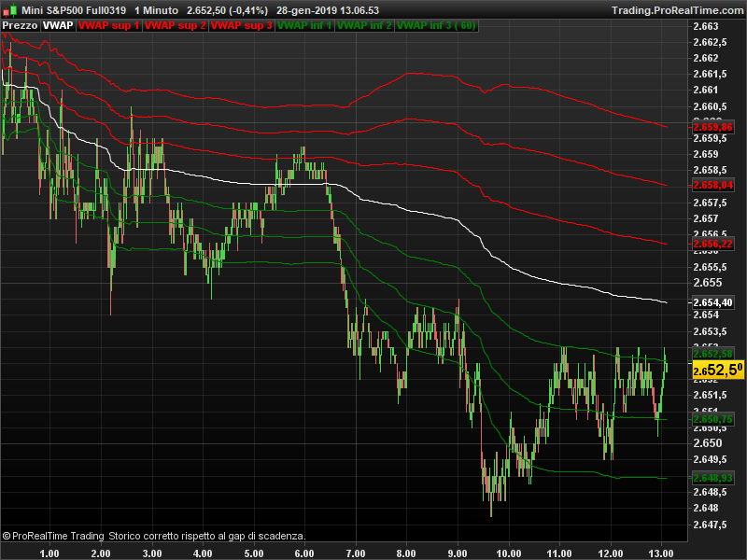Click the green 2.652,58 price tag
This screenshot has height=560, width=747.
712,354
